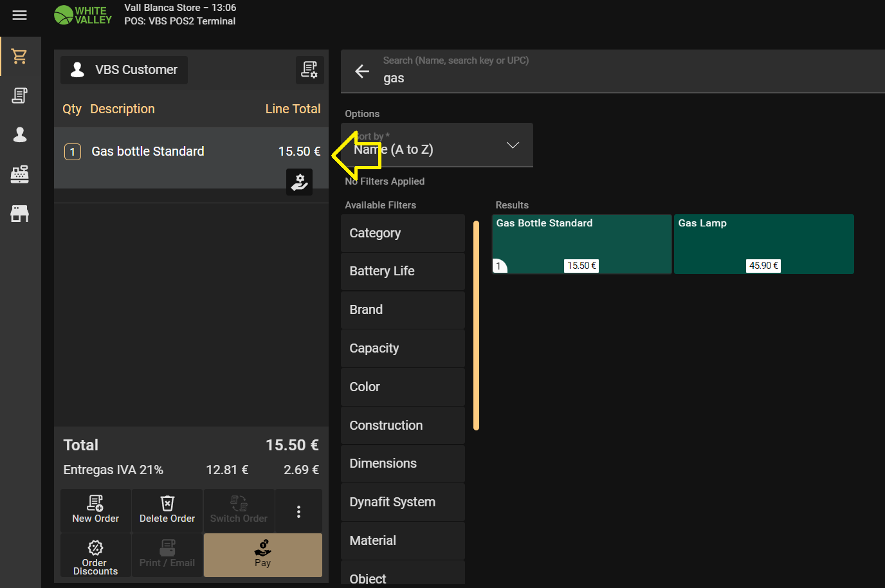Click the filter list orange scrollbar
Screen dimensions: 885x588
(x=476, y=326)
